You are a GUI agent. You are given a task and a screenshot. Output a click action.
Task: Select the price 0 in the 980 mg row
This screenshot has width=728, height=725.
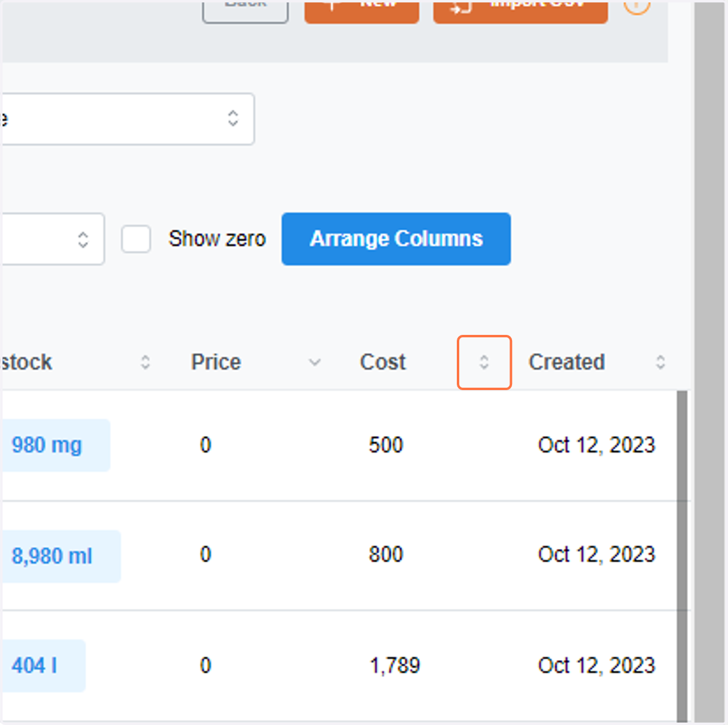[206, 445]
